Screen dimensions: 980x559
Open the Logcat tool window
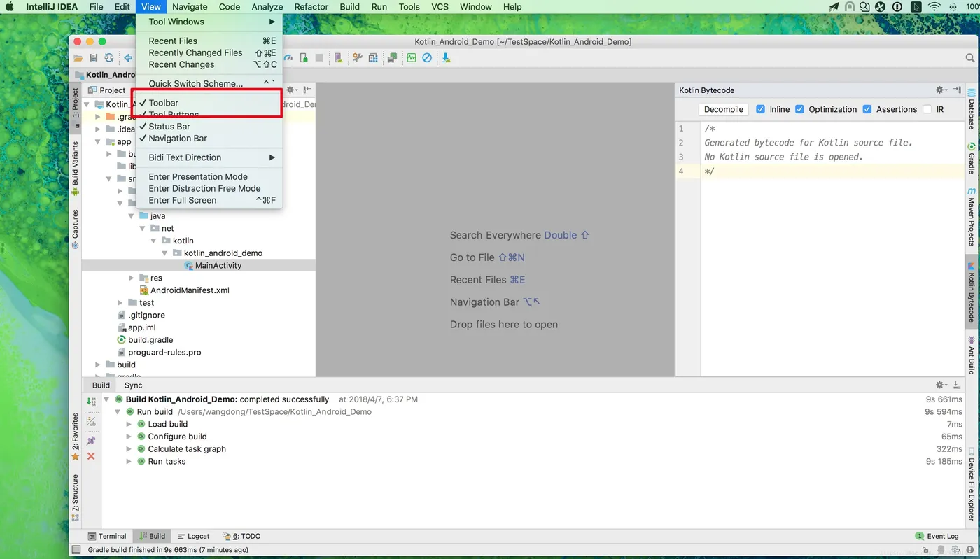193,536
